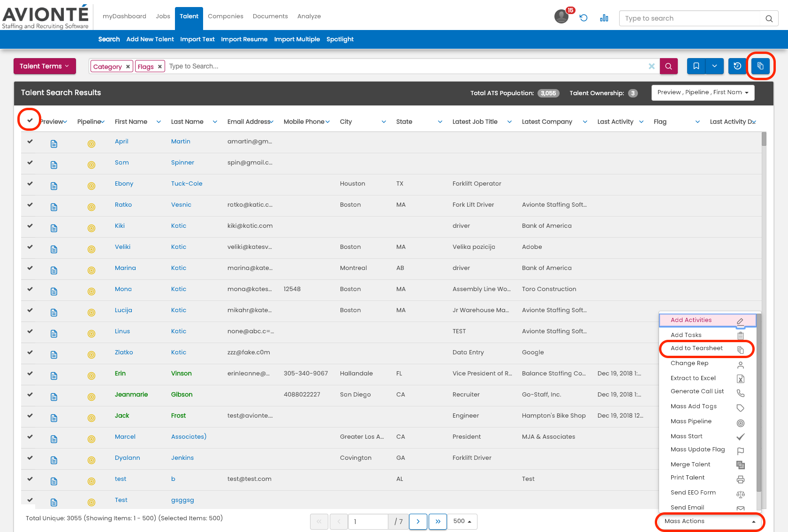The height and width of the screenshot is (532, 788).
Task: Open the Last Name column sort dropdown
Action: point(215,121)
